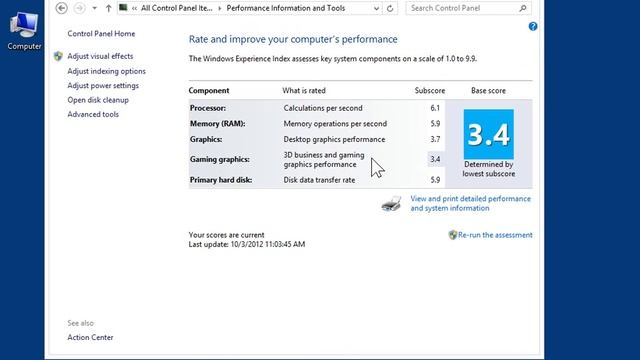Open recent locations dropdown arrow
The height and width of the screenshot is (360, 640).
[x=94, y=8]
